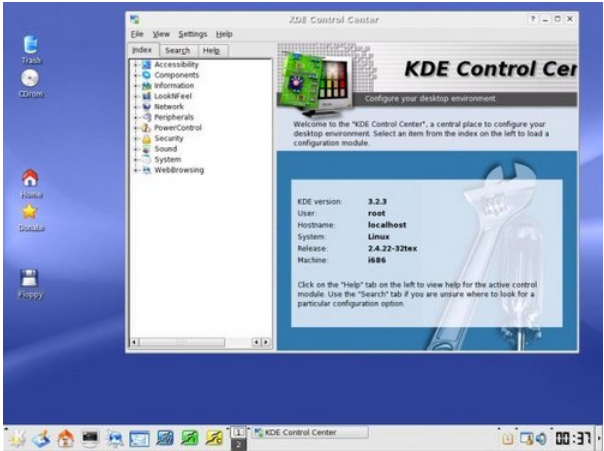This screenshot has height=451, width=604.
Task: Click the window title bar menu icon
Action: pos(134,19)
